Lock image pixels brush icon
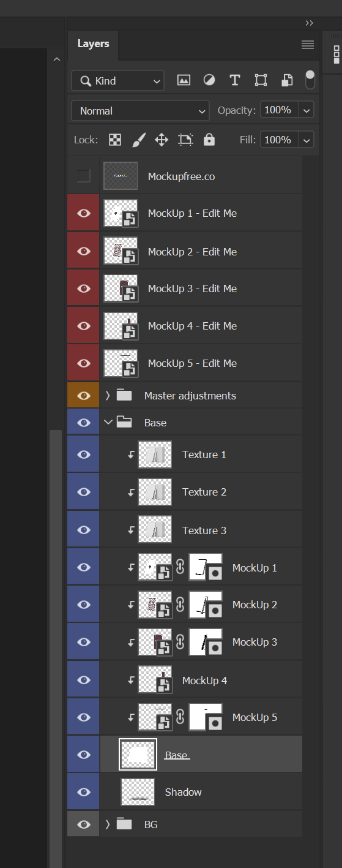 139,140
